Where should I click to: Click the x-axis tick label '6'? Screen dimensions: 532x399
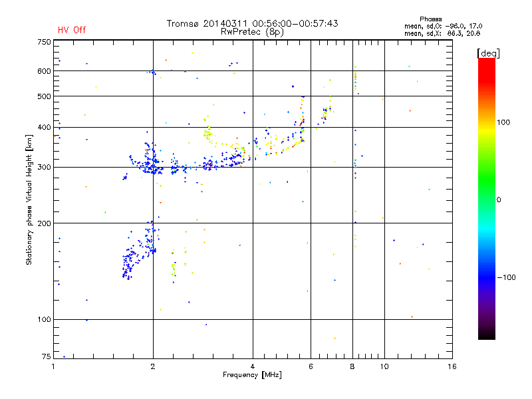click(311, 366)
